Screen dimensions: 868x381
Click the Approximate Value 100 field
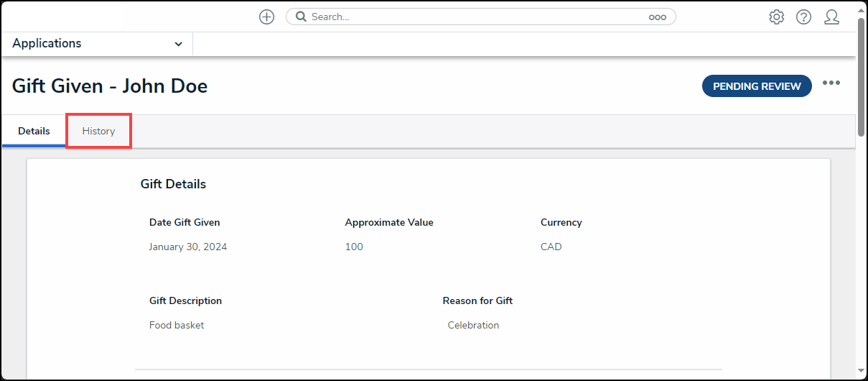pyautogui.click(x=354, y=247)
